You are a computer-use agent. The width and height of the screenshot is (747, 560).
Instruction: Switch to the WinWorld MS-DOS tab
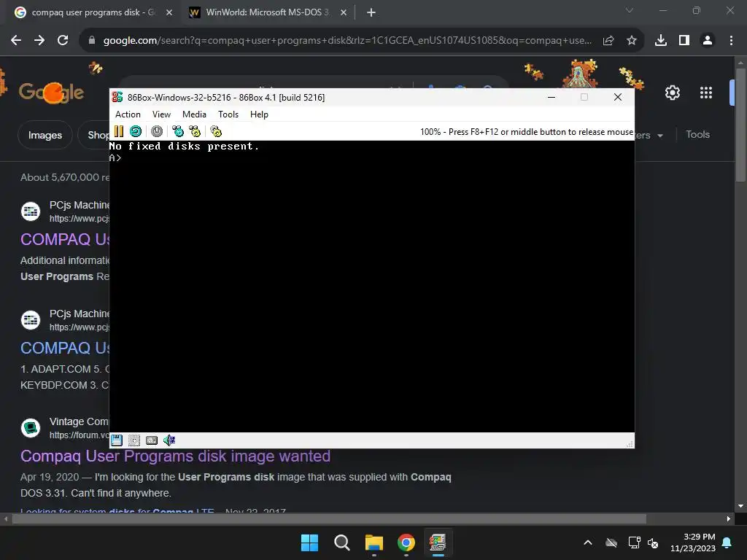[267, 12]
